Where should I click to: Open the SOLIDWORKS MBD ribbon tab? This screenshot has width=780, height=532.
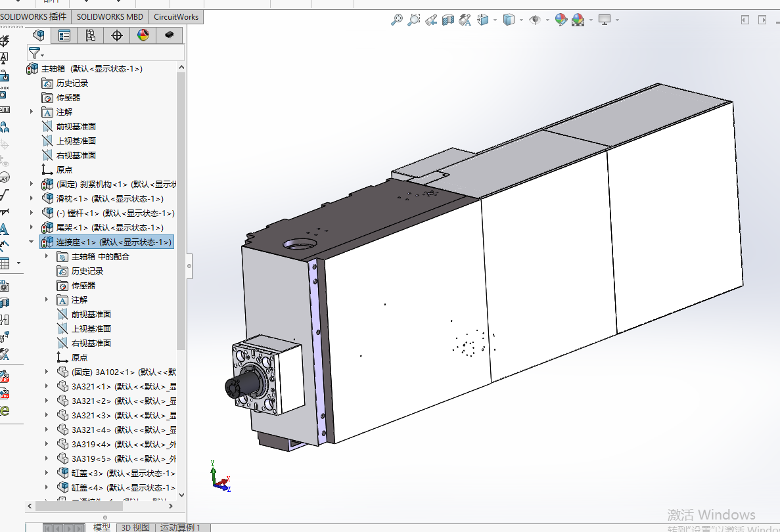[x=110, y=17]
